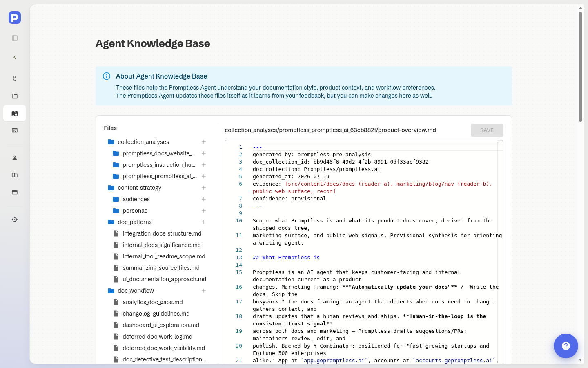Image resolution: width=588 pixels, height=368 pixels.
Task: Open the organization building icon
Action: tap(15, 175)
